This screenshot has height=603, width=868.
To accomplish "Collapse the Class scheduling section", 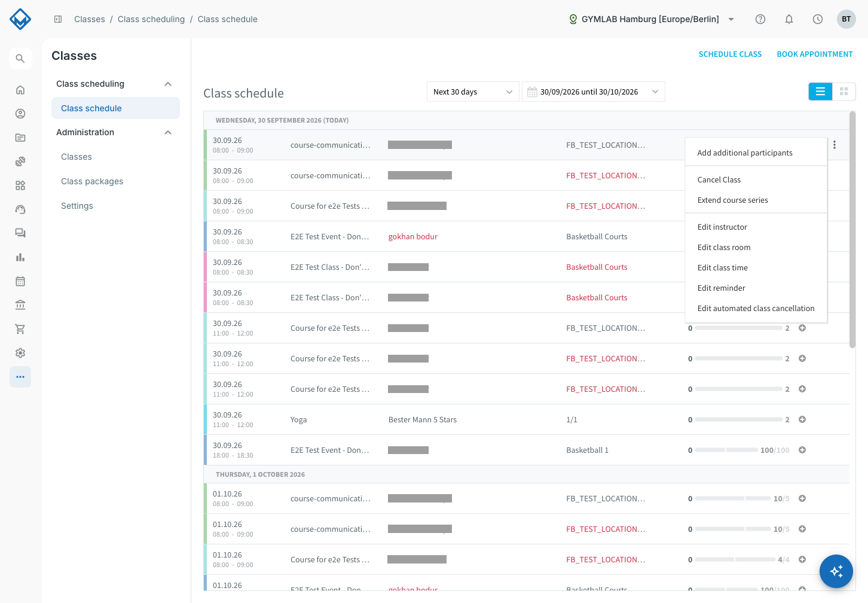I will click(168, 84).
